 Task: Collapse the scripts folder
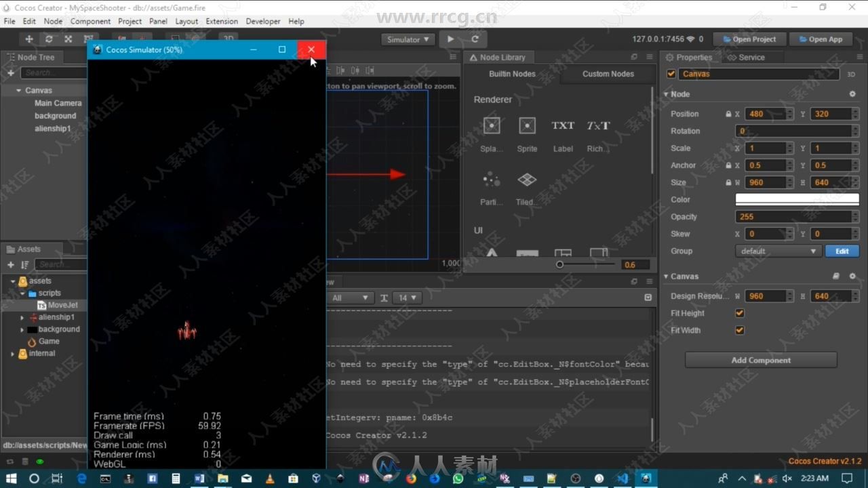pos(22,293)
